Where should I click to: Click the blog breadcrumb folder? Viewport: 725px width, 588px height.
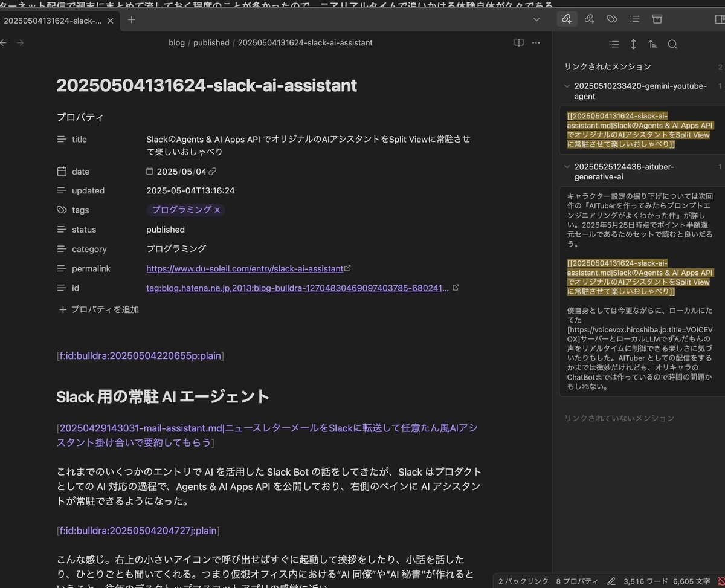click(x=176, y=43)
